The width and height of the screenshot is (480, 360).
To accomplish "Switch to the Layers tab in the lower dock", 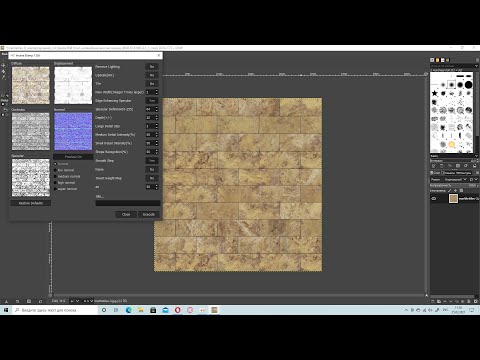I will click(435, 173).
